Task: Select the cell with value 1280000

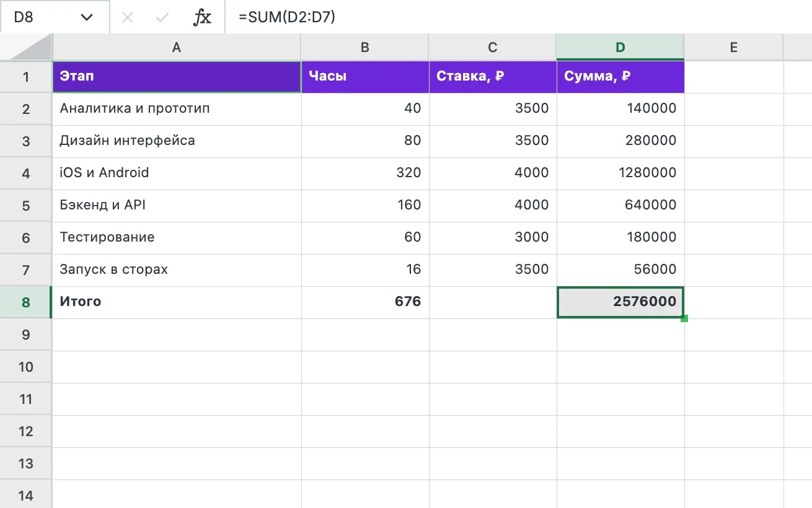Action: point(620,173)
